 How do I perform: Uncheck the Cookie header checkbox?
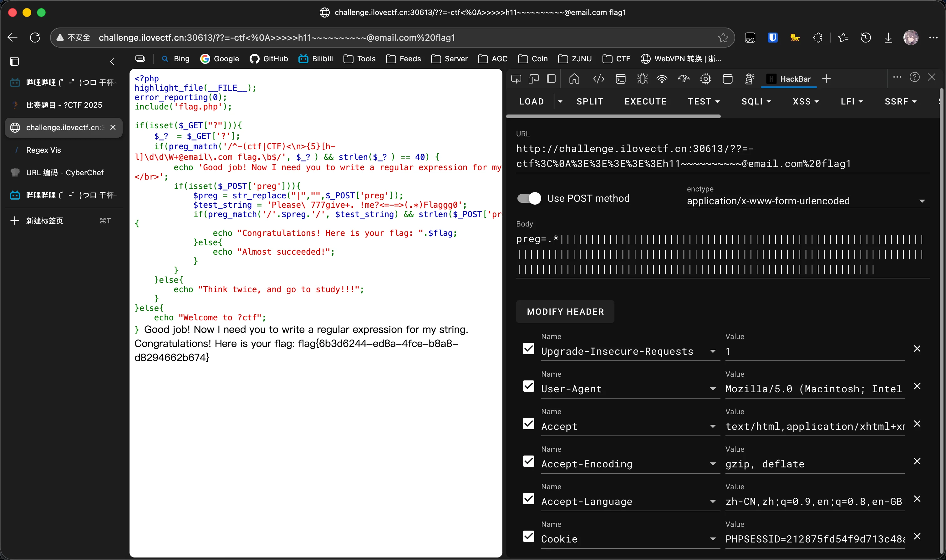coord(529,536)
